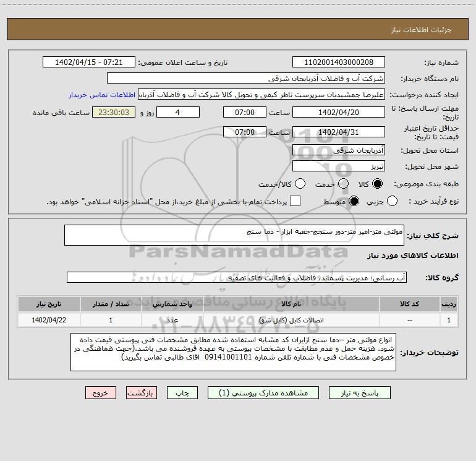
Task: Click the remaining time field 23:30:03
Action: click(114, 112)
